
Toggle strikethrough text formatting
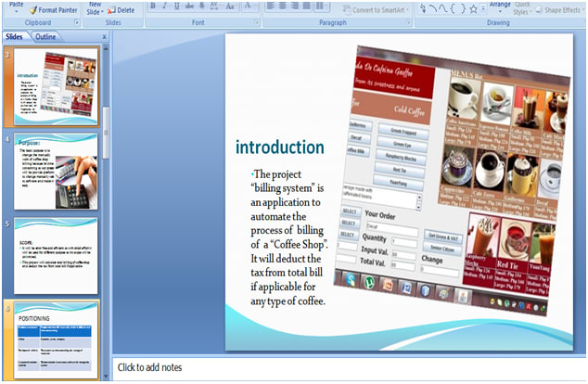(190, 6)
